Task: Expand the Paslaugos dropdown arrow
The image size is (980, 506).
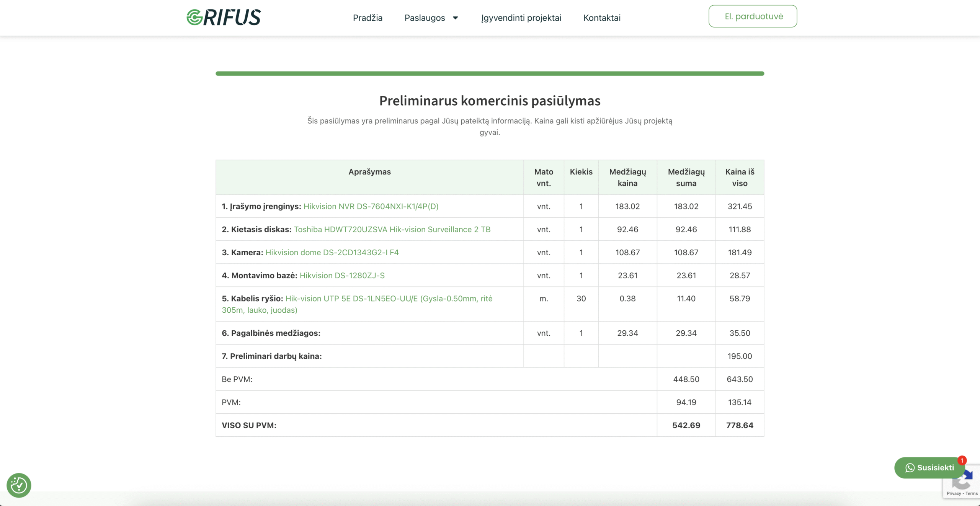Action: (456, 18)
